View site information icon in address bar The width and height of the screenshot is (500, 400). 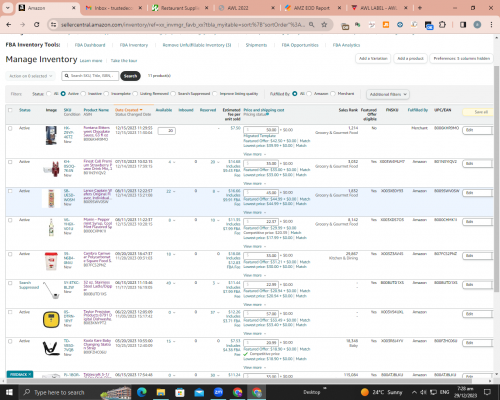[53, 25]
